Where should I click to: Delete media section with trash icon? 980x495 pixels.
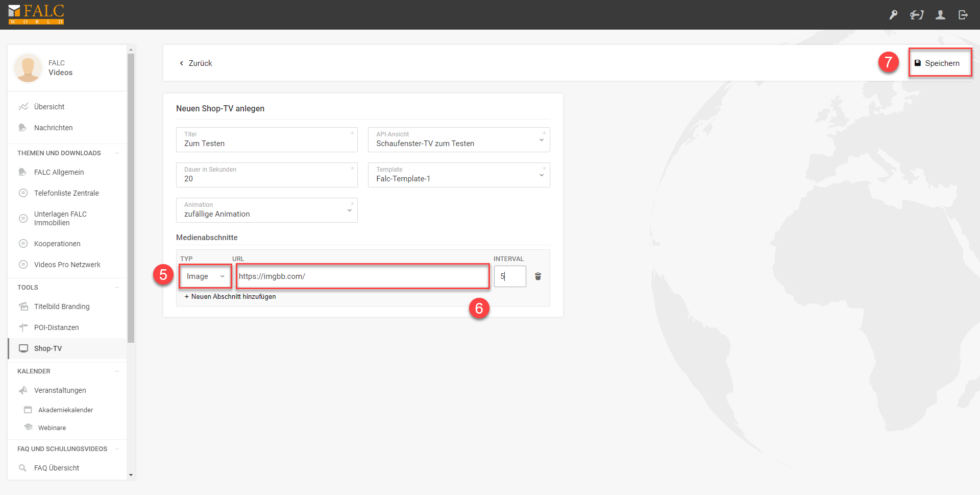538,276
